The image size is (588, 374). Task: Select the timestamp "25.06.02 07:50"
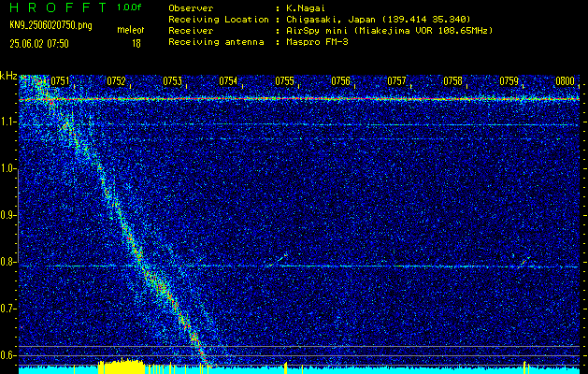[x=39, y=44]
